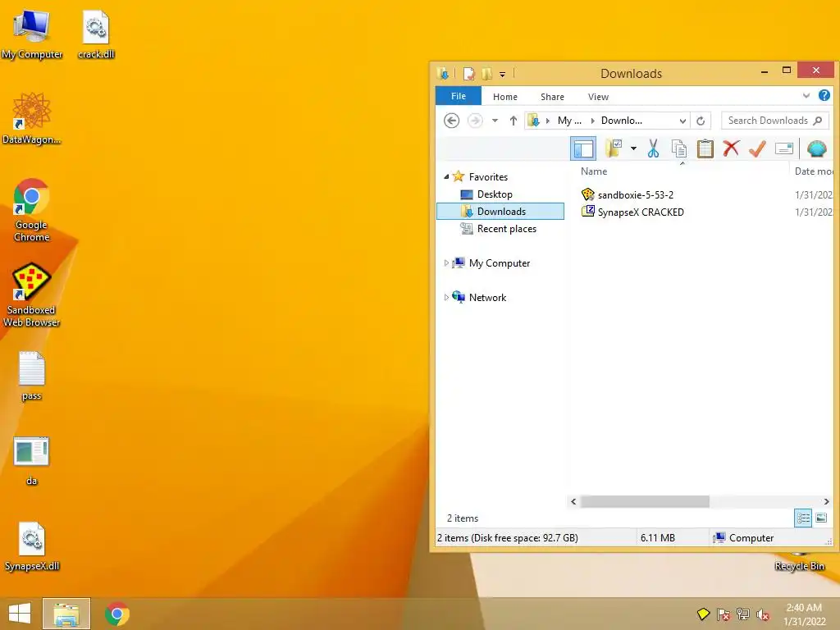Sort by the Name column header
840x630 pixels.
click(594, 171)
